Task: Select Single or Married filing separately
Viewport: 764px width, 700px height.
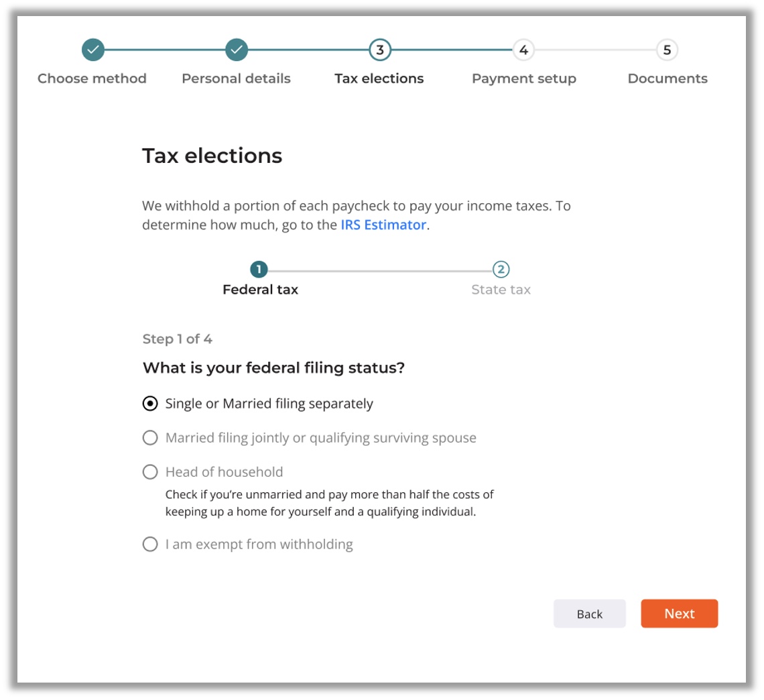Action: tap(150, 404)
